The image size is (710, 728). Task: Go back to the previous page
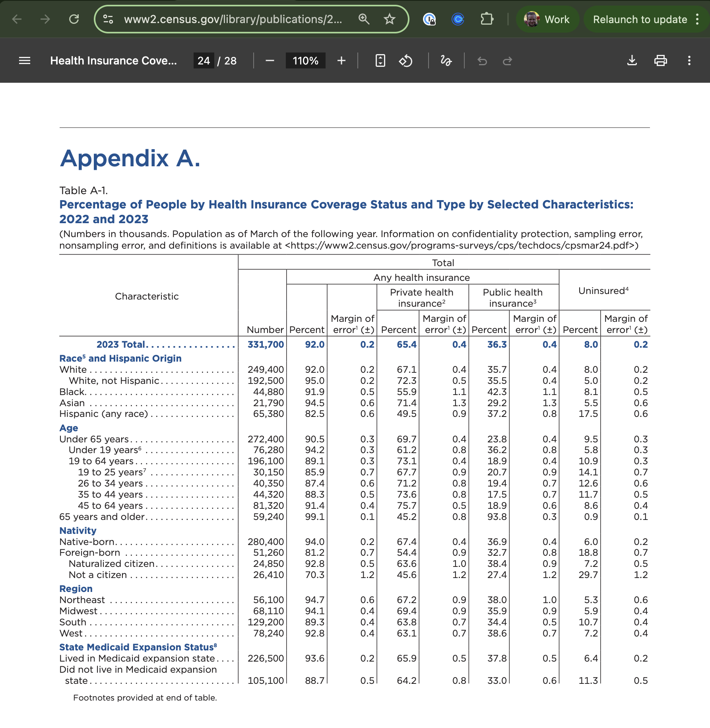[17, 19]
